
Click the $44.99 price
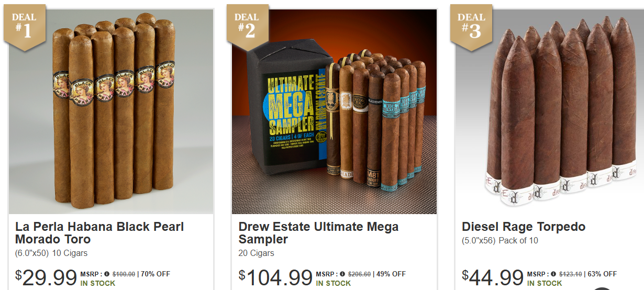(x=493, y=277)
